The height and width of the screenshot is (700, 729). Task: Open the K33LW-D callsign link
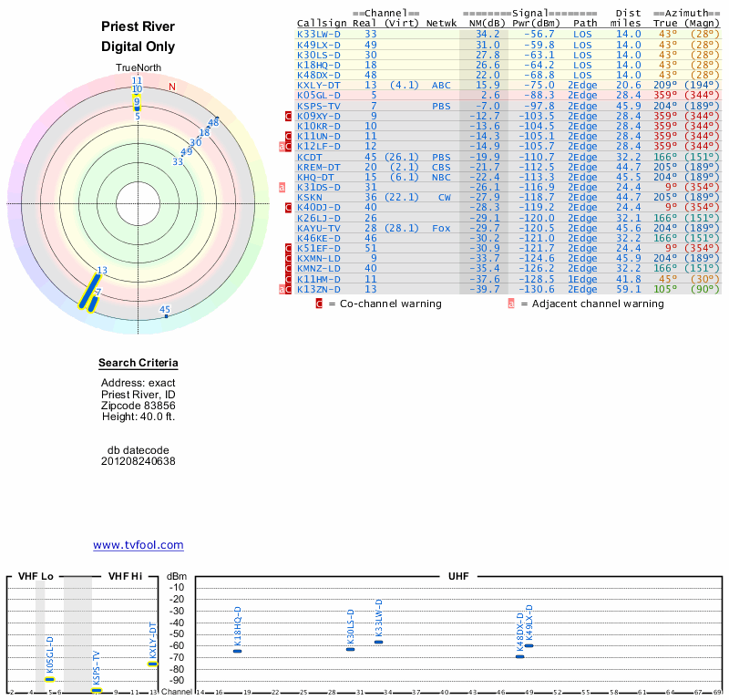pos(319,35)
